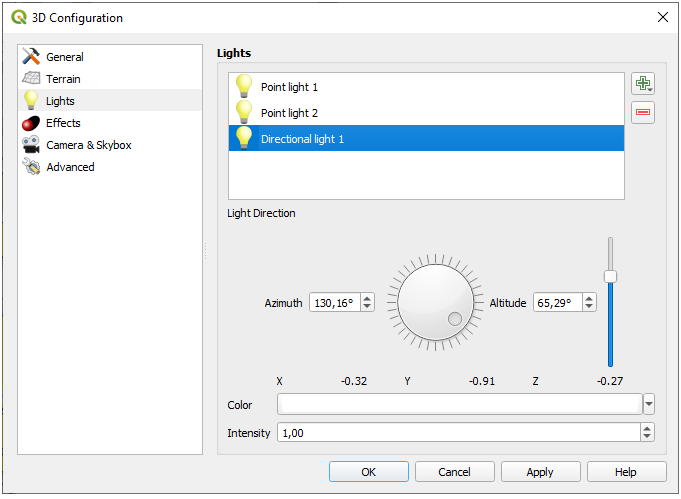
Task: Select Point light 2 in list
Action: pyautogui.click(x=289, y=113)
